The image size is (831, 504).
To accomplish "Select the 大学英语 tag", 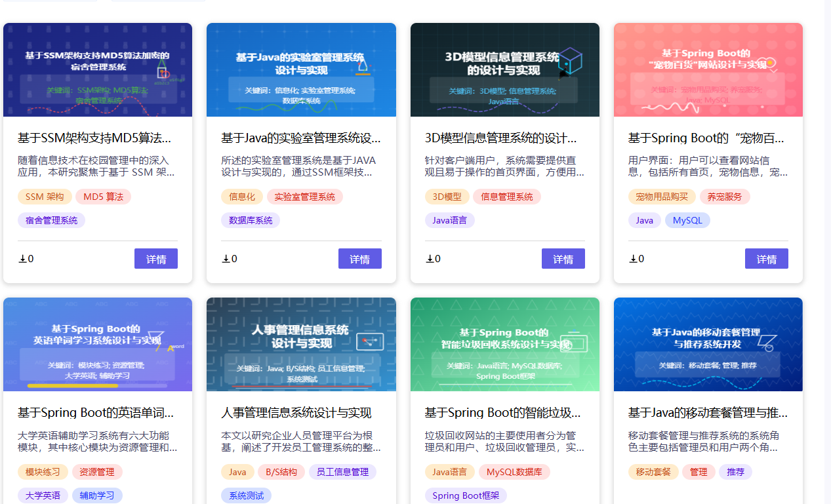I will pos(43,495).
